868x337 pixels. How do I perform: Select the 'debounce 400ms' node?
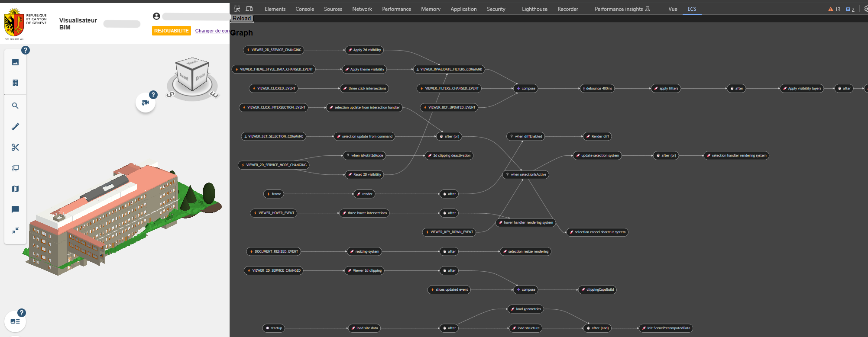click(597, 88)
